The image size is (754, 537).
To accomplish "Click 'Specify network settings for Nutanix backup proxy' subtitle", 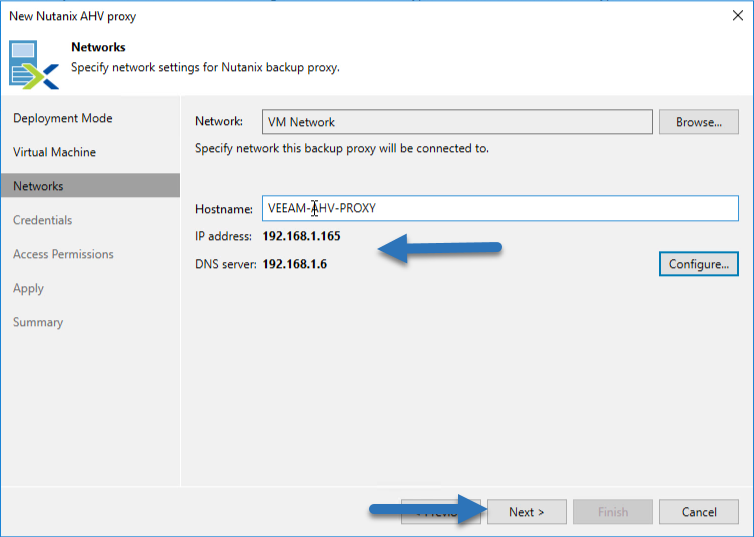I will pos(205,67).
